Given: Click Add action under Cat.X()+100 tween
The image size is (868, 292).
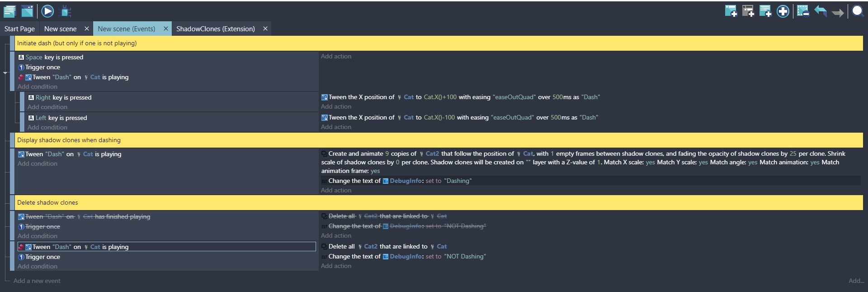Looking at the screenshot, I should (x=336, y=106).
